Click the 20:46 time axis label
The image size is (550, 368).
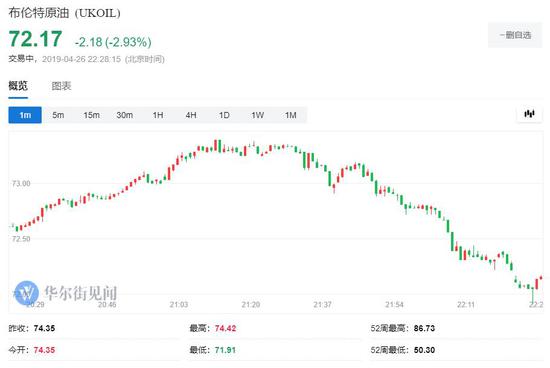(107, 305)
